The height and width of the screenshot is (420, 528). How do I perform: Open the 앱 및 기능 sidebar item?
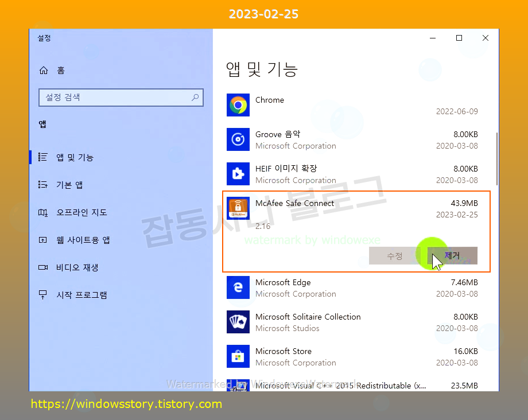[121, 157]
